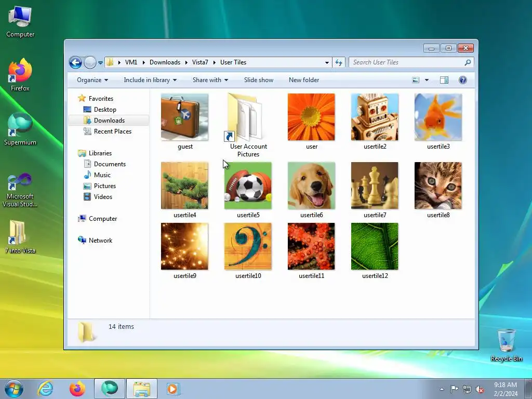Click Supermium icon in taskbar
The image size is (532, 399).
tap(109, 389)
